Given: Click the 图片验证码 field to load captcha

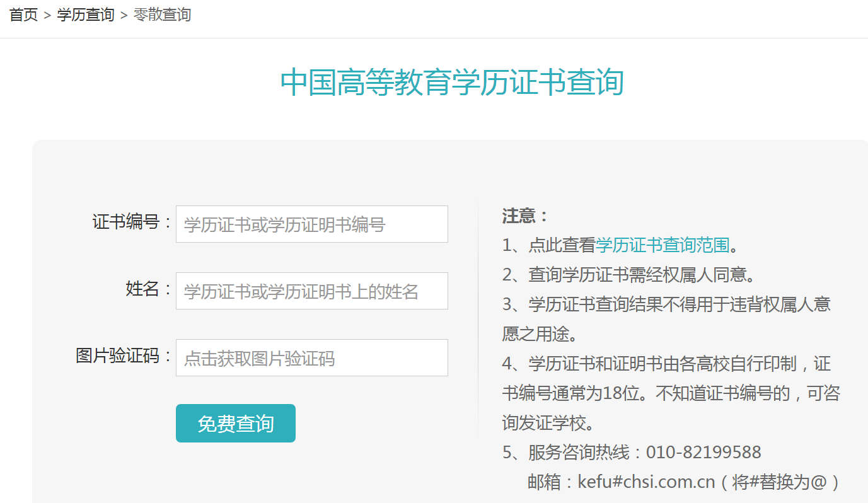Looking at the screenshot, I should [x=311, y=358].
